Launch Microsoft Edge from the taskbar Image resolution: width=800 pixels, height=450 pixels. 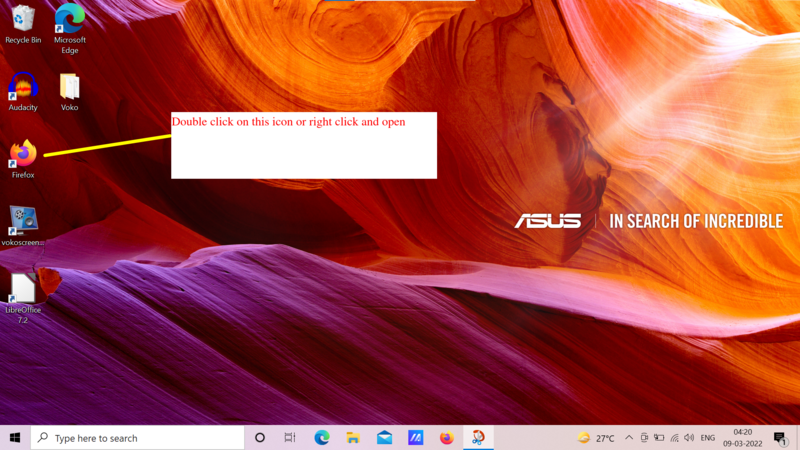(x=321, y=438)
